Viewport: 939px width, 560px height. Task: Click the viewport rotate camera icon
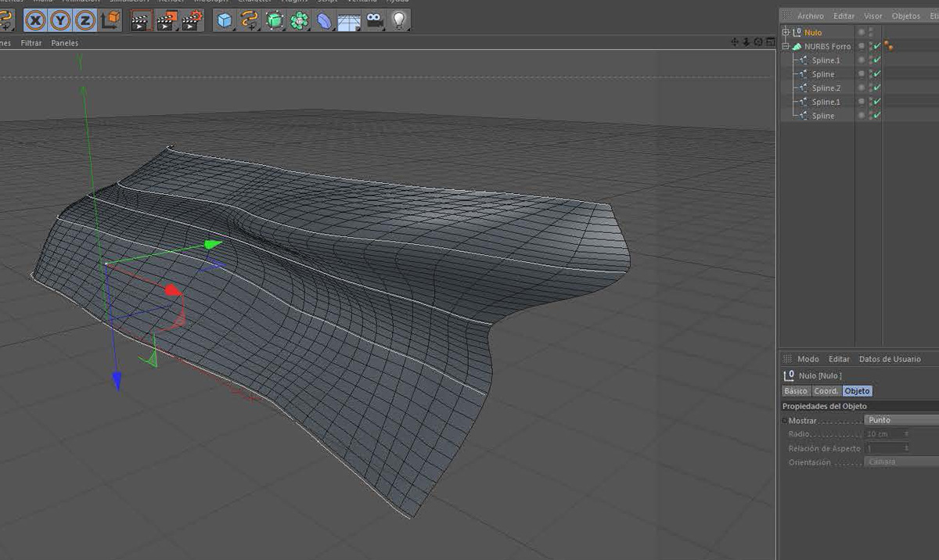(x=758, y=42)
